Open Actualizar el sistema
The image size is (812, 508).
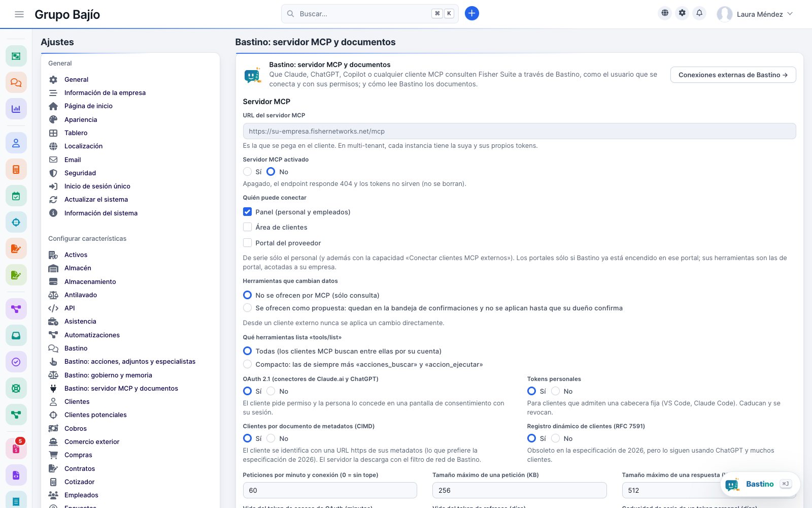click(96, 199)
